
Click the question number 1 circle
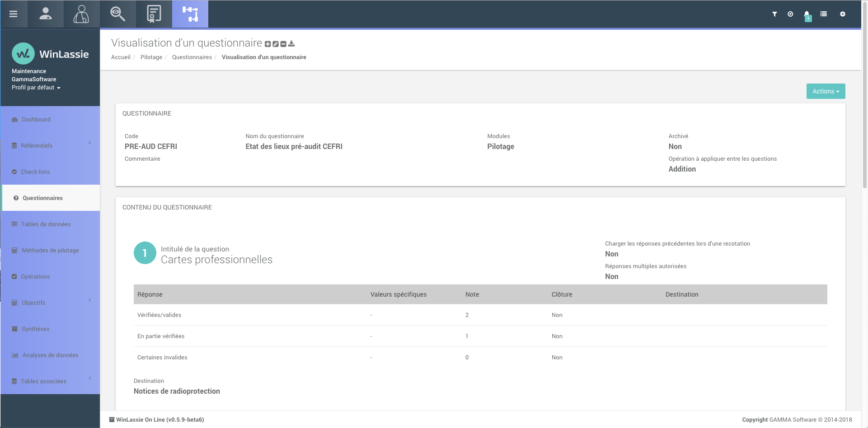click(145, 253)
